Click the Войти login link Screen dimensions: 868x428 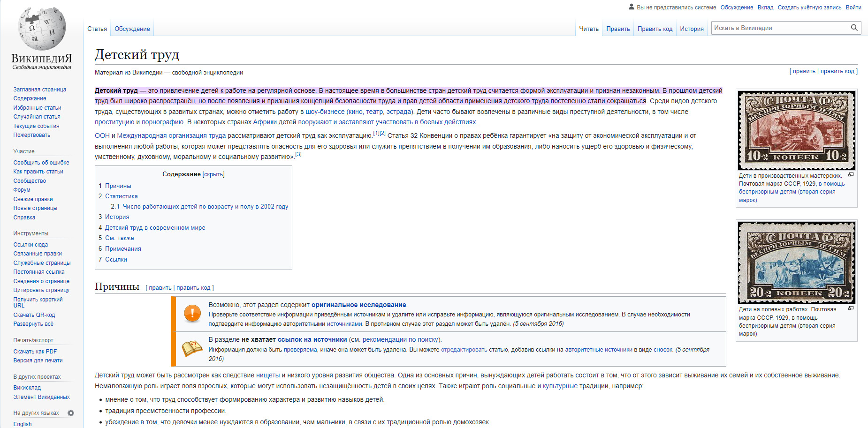853,7
